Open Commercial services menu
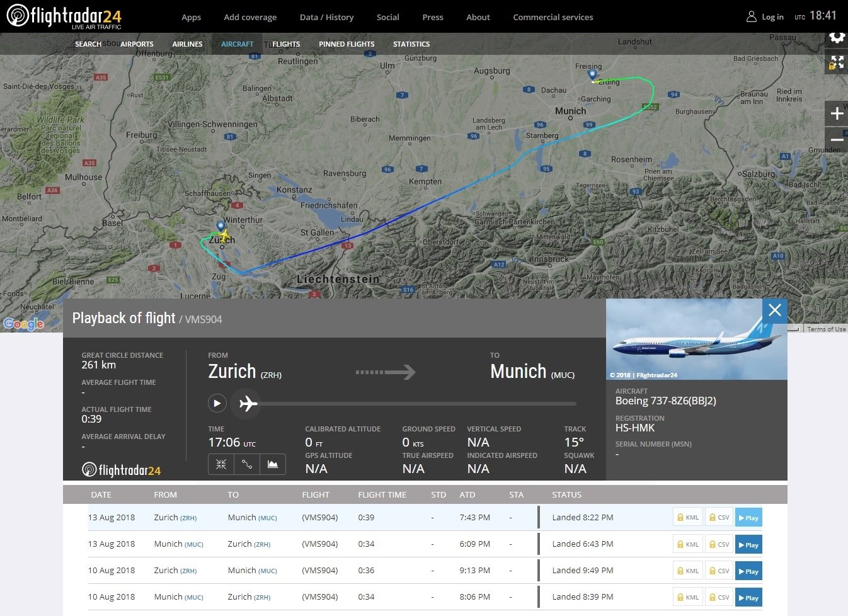 (553, 17)
